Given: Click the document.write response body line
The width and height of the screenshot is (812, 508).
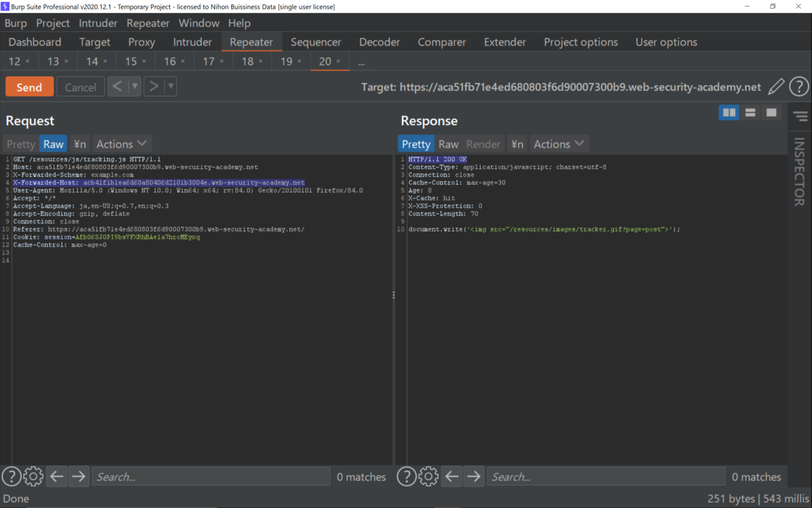Looking at the screenshot, I should coord(544,230).
